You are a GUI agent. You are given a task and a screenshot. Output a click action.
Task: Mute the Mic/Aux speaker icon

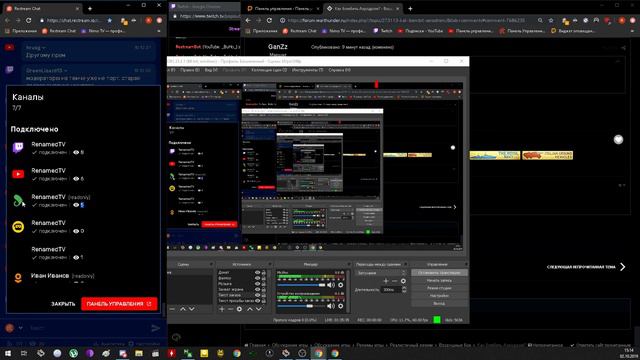pos(331,285)
